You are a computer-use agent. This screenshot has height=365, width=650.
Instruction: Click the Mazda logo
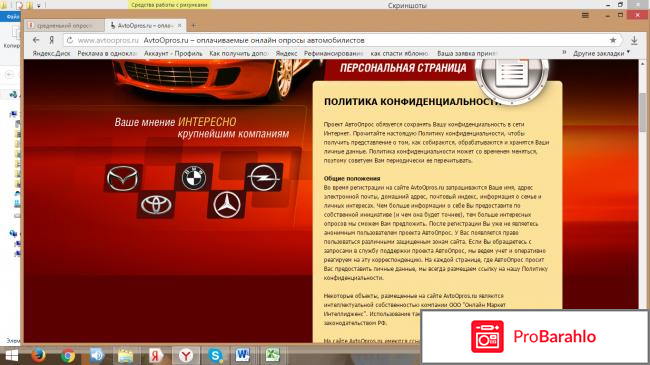[x=123, y=178]
